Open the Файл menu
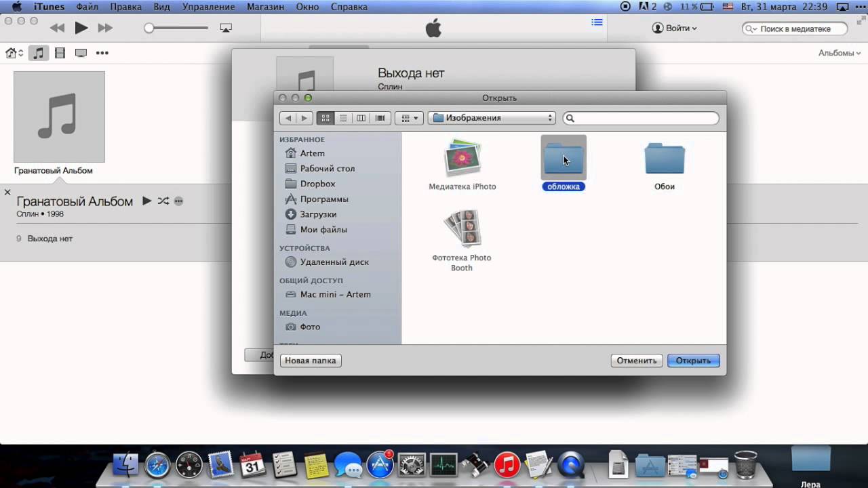The width and height of the screenshot is (868, 488). [87, 7]
